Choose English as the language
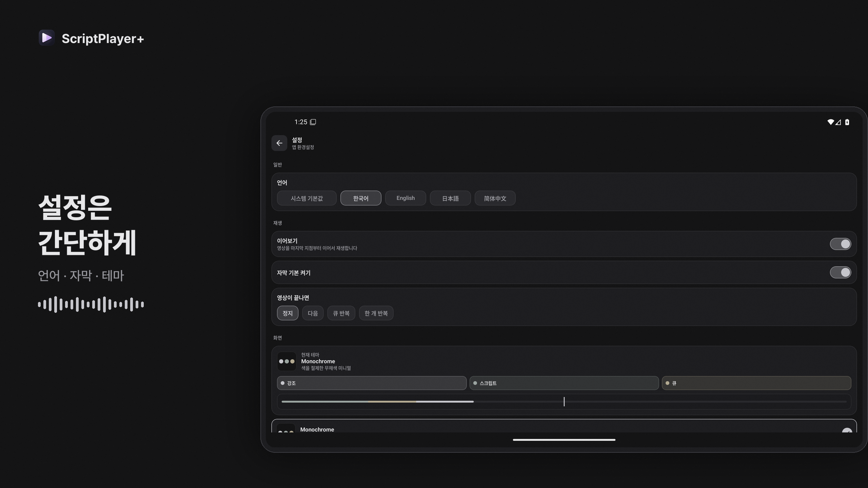868x488 pixels. 406,198
